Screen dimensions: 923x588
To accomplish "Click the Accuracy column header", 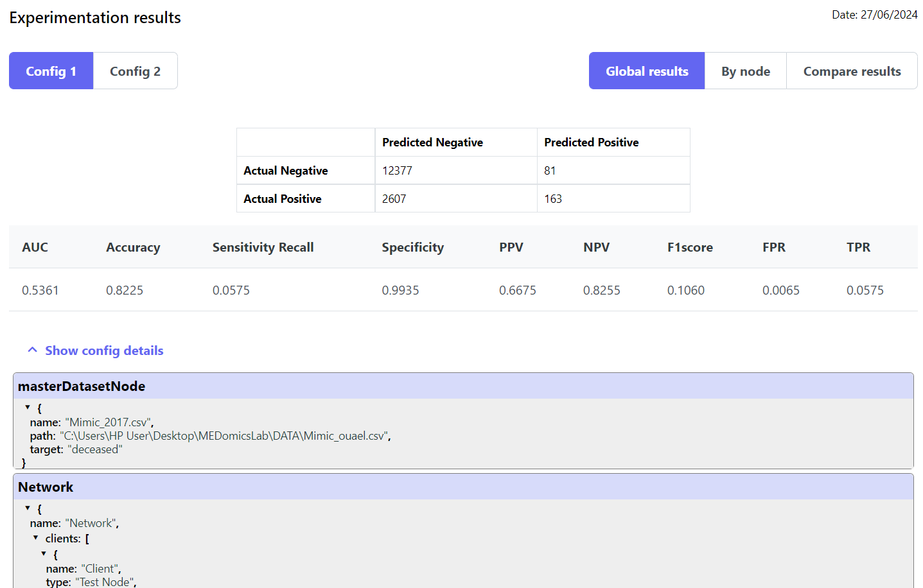I will point(133,247).
